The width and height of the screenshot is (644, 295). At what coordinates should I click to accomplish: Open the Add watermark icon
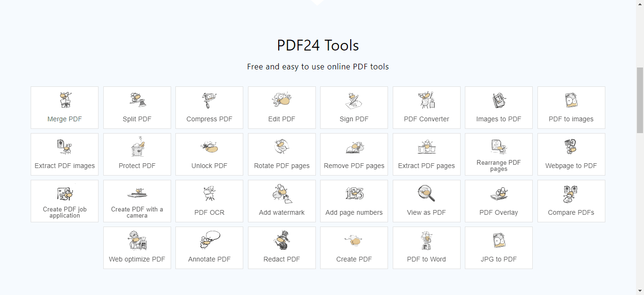tap(282, 194)
